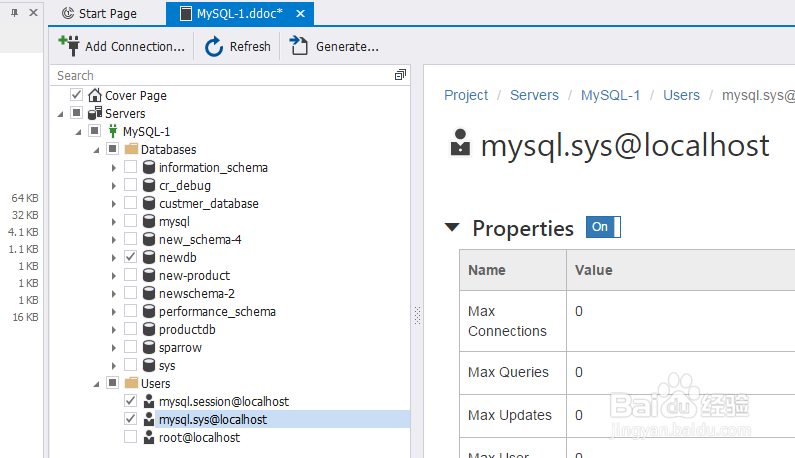Switch off the Properties On toggle
The image size is (795, 458).
(603, 227)
